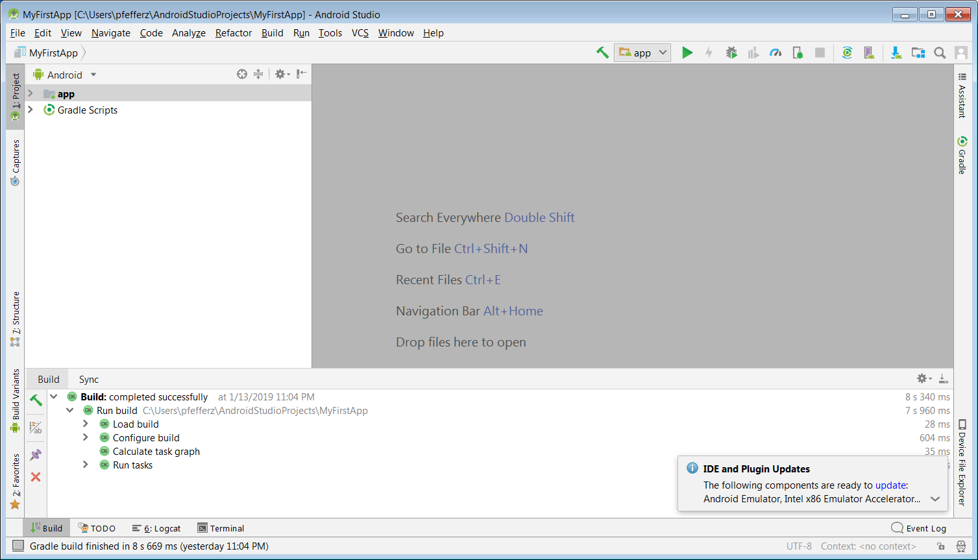Click the UTF-8 encoding in status bar
The width and height of the screenshot is (978, 560).
point(799,546)
